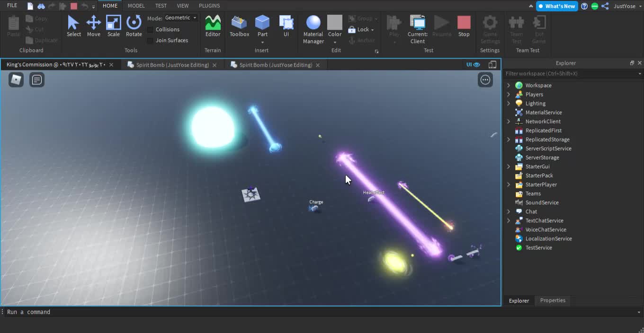
Task: Switch to the Properties panel tab
Action: tap(553, 300)
